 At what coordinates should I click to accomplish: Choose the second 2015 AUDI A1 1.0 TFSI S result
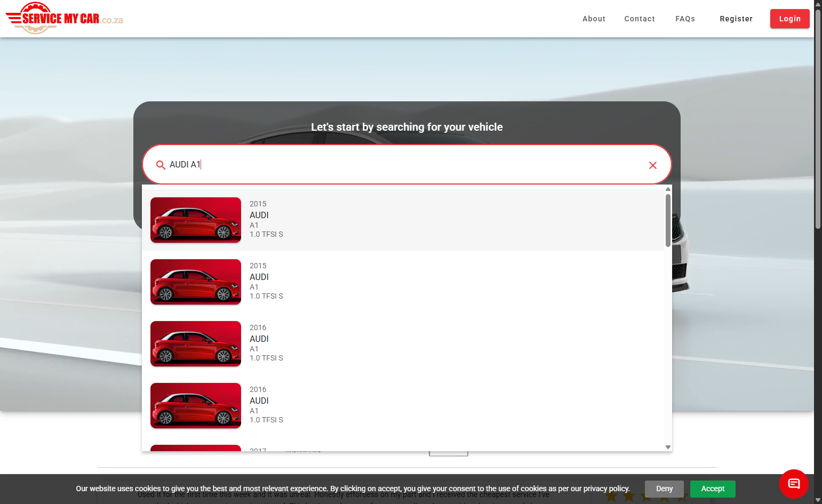point(403,282)
